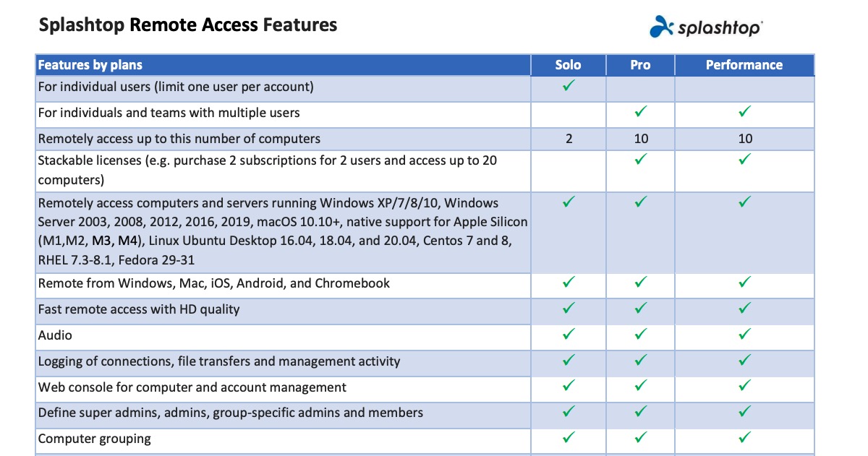Select the Performance column header
Image resolution: width=868 pixels, height=456 pixels.
point(744,65)
